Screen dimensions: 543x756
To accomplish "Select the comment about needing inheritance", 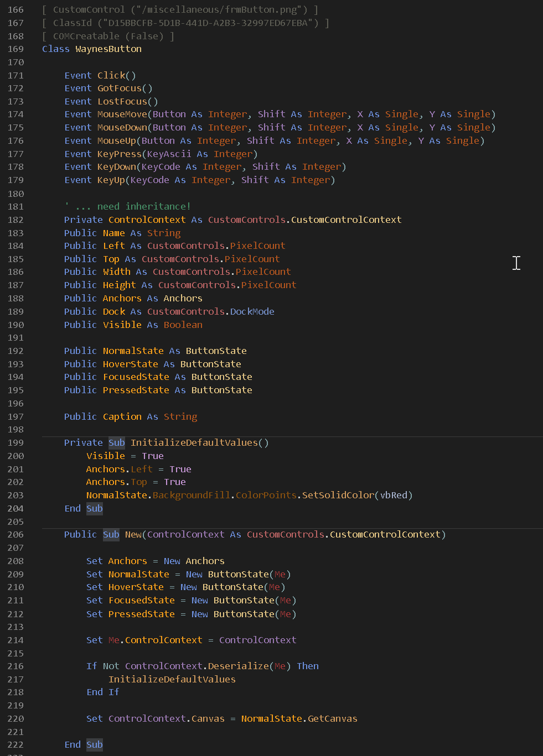I will click(127, 206).
